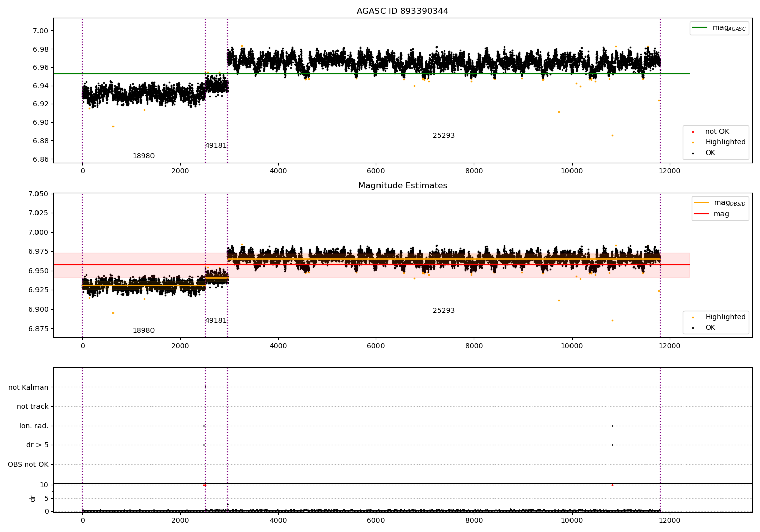
Task: Click obsid label 49181 in the AGASC ID plot
Action: [216, 146]
